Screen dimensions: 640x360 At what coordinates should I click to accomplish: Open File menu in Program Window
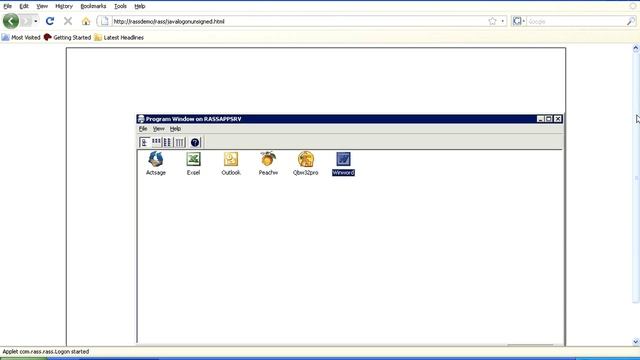143,129
